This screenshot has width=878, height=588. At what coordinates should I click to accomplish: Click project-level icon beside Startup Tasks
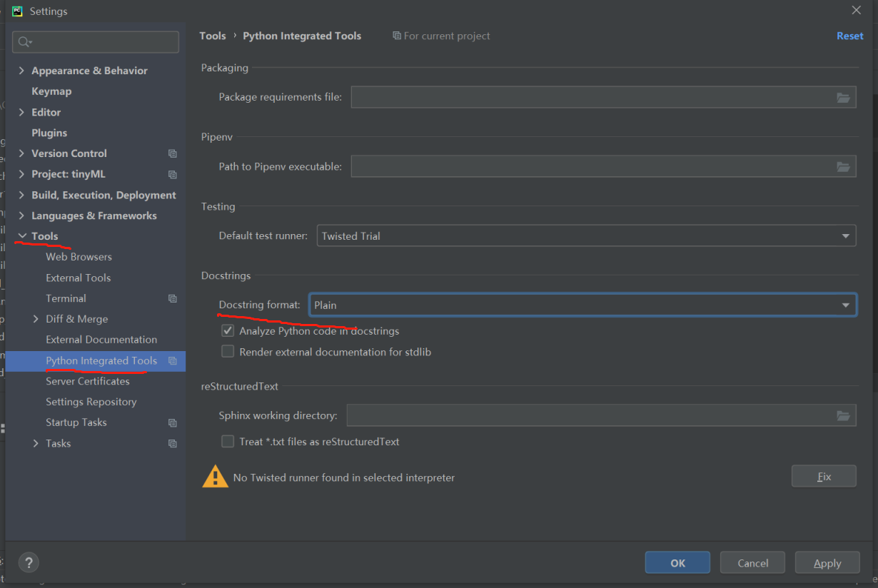click(x=172, y=422)
